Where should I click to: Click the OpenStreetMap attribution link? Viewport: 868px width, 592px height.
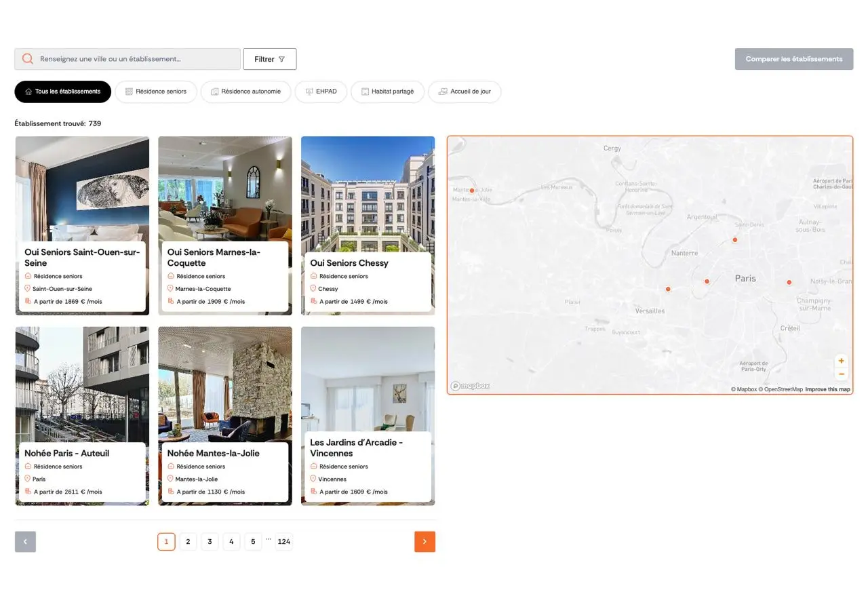[781, 389]
